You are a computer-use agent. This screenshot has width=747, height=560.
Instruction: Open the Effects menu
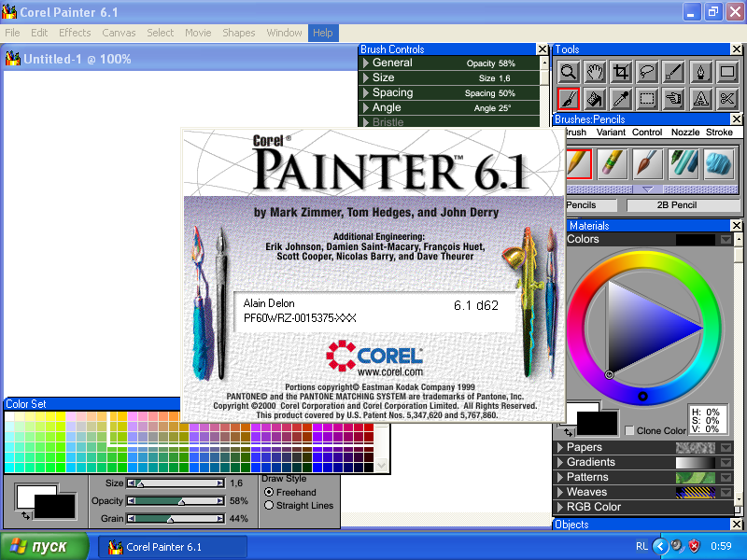(x=75, y=33)
